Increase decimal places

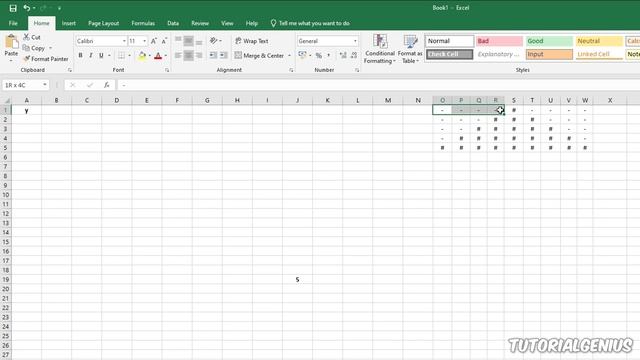coord(343,55)
